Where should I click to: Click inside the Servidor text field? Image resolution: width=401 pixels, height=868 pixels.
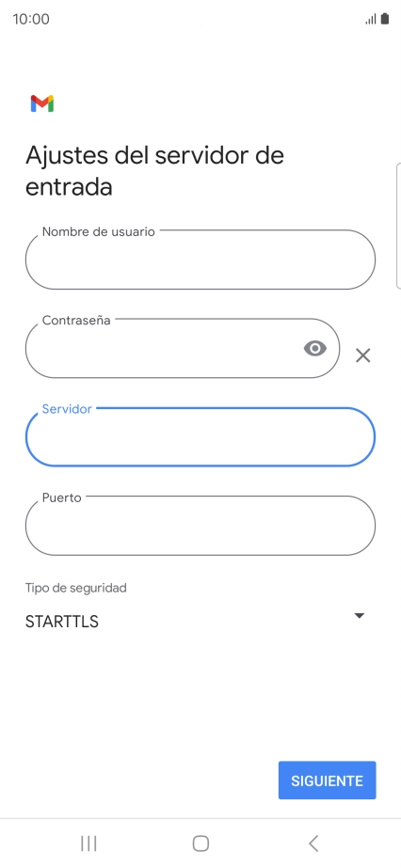(200, 436)
